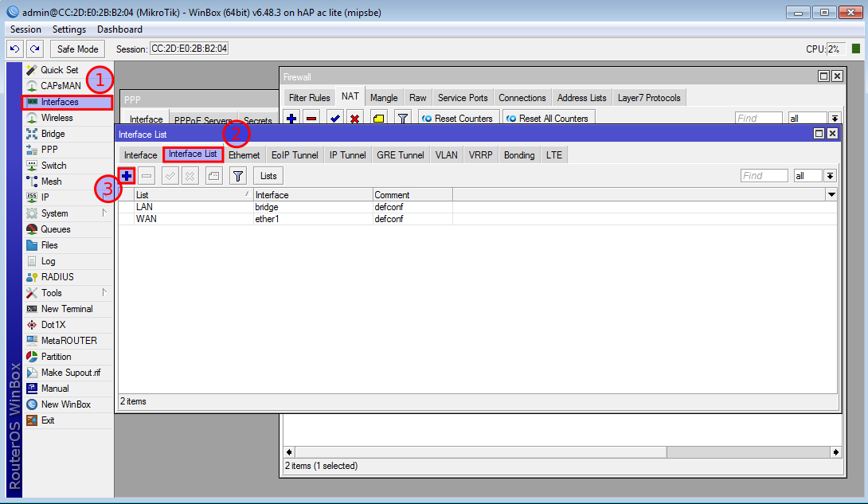Viewport: 868px width, 504px height.
Task: Add new interface list entry with plus button
Action: click(x=127, y=176)
